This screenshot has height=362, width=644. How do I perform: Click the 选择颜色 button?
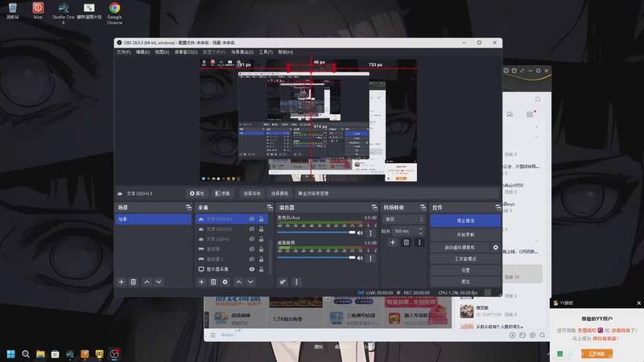coord(279,193)
